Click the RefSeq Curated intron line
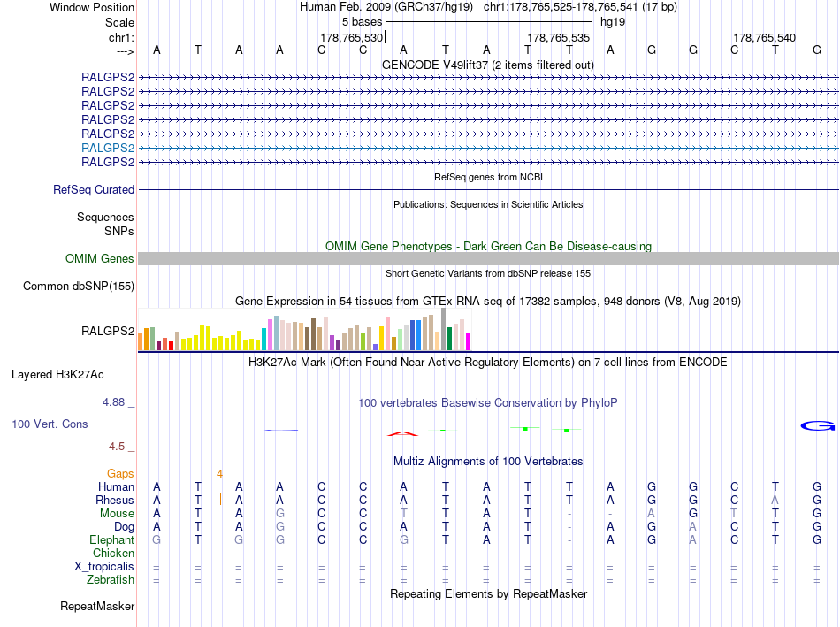This screenshot has width=840, height=627. pos(488,190)
